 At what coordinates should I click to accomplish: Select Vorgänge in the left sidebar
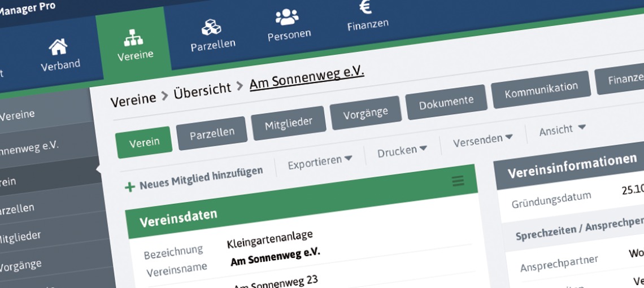20,265
